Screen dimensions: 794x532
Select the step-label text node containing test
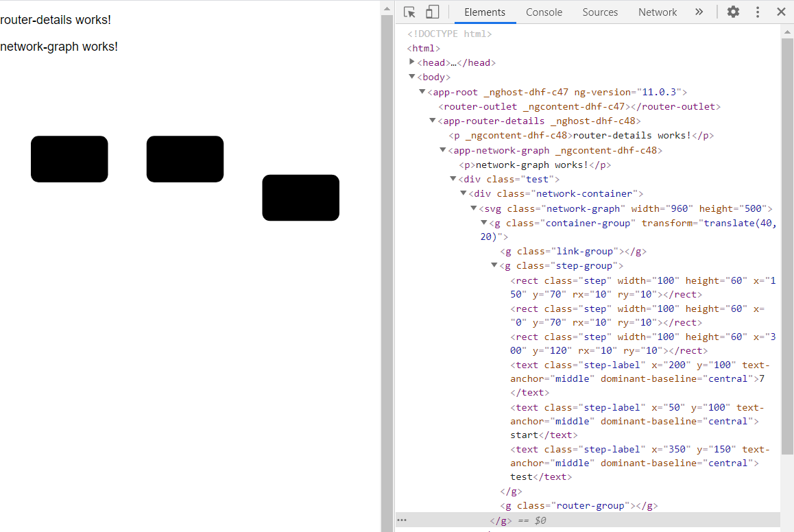click(640, 463)
